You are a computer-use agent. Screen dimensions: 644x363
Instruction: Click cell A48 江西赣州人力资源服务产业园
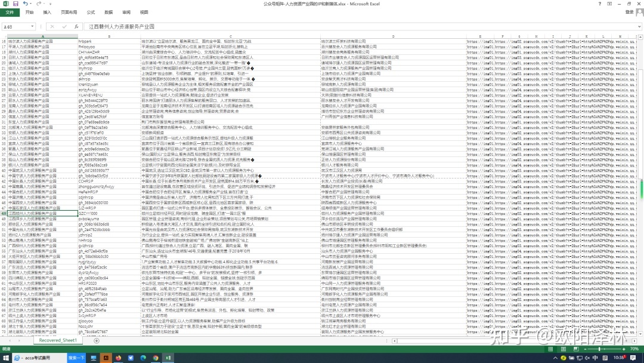[x=43, y=213]
